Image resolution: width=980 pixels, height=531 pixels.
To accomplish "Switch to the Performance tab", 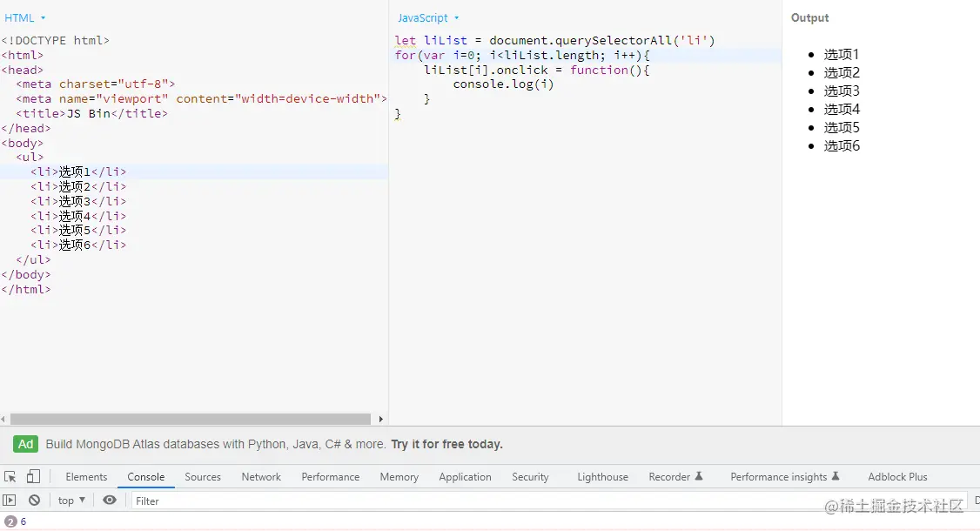I will pos(331,476).
